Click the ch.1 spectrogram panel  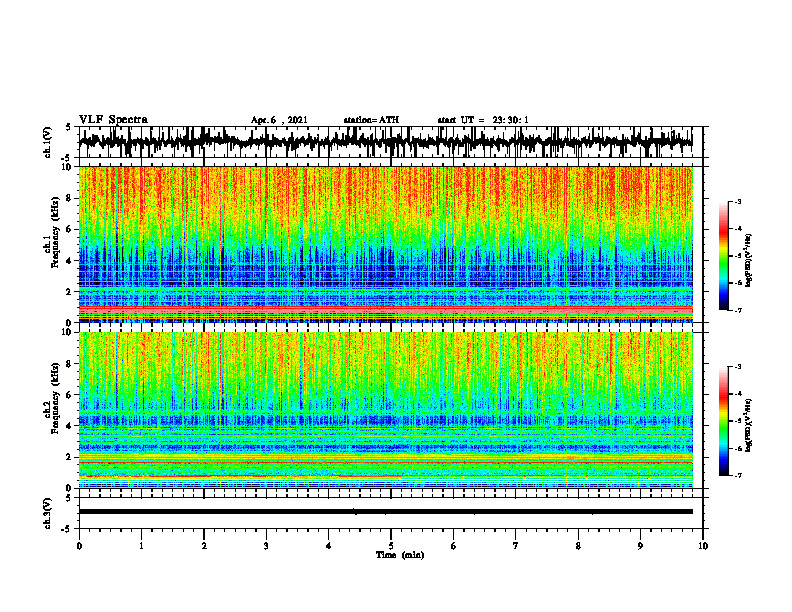[x=386, y=244]
